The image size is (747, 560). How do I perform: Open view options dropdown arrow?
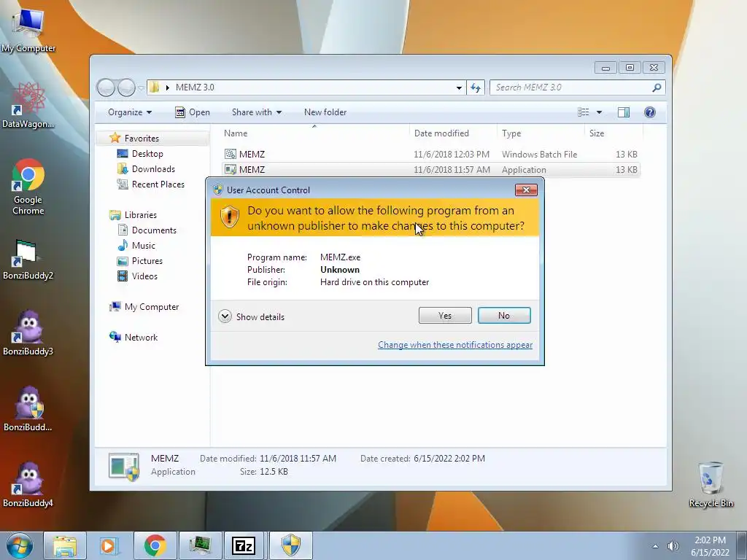pos(600,112)
